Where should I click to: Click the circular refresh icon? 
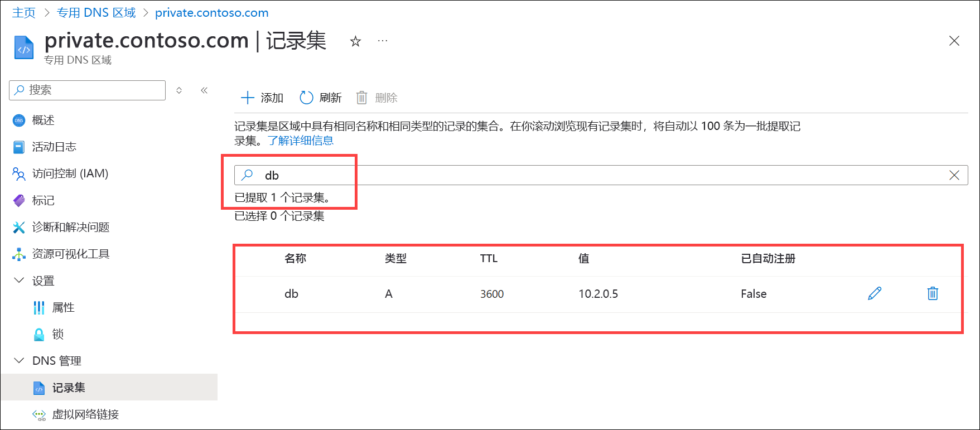click(x=306, y=98)
